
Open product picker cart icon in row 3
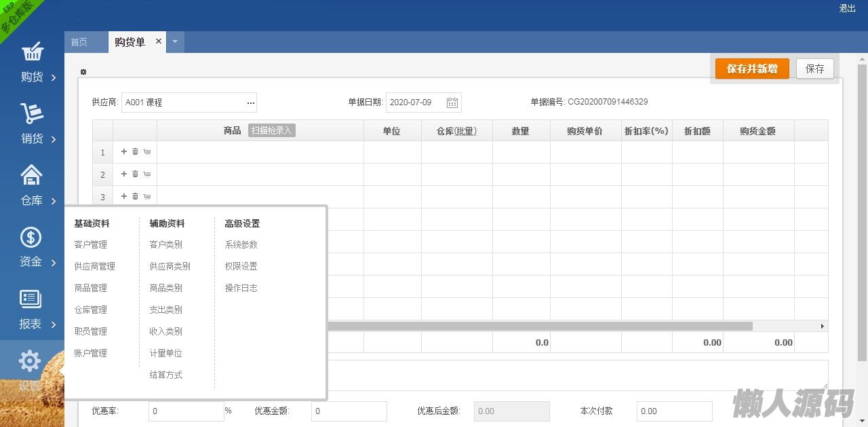pos(146,197)
